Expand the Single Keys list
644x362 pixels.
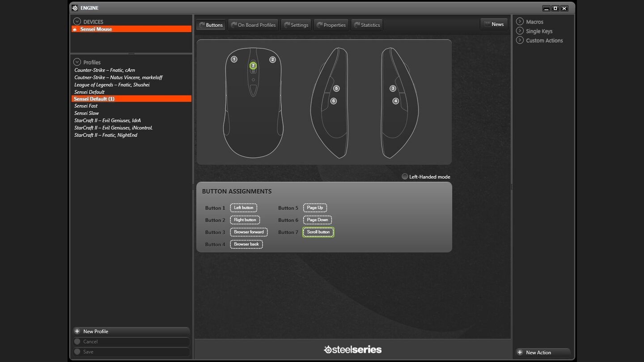tap(520, 31)
